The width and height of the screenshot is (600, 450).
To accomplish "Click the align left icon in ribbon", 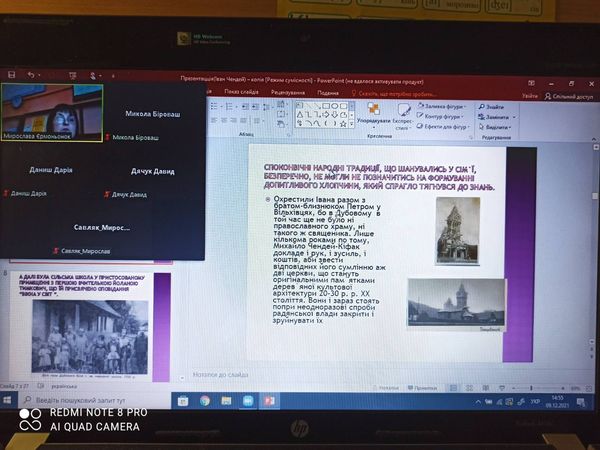I will 214,121.
